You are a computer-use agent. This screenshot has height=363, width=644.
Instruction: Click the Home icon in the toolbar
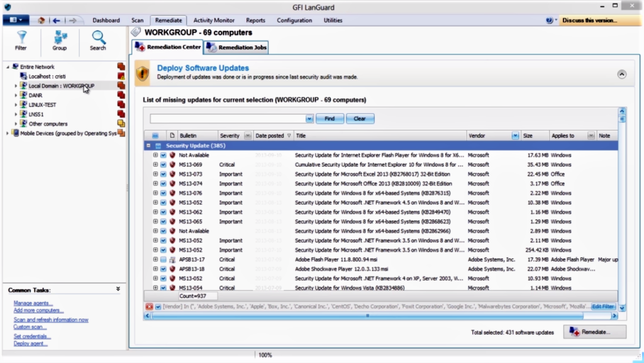click(41, 20)
